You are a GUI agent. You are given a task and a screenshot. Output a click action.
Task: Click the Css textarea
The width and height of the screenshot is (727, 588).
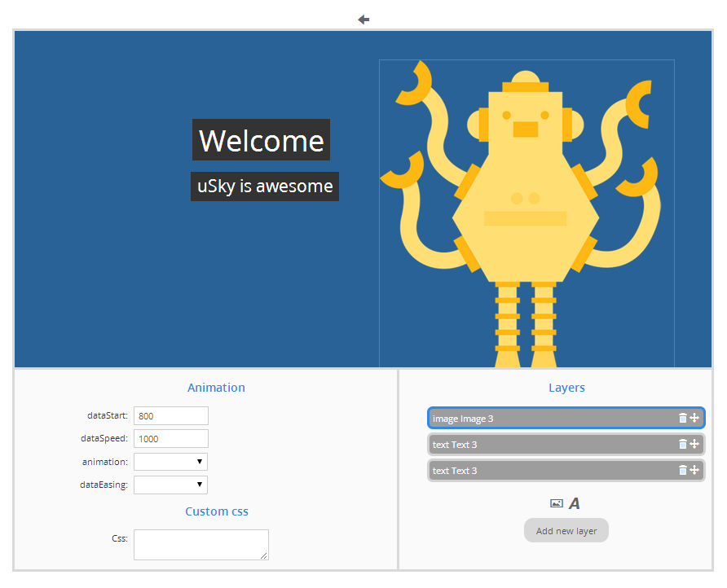tap(201, 545)
